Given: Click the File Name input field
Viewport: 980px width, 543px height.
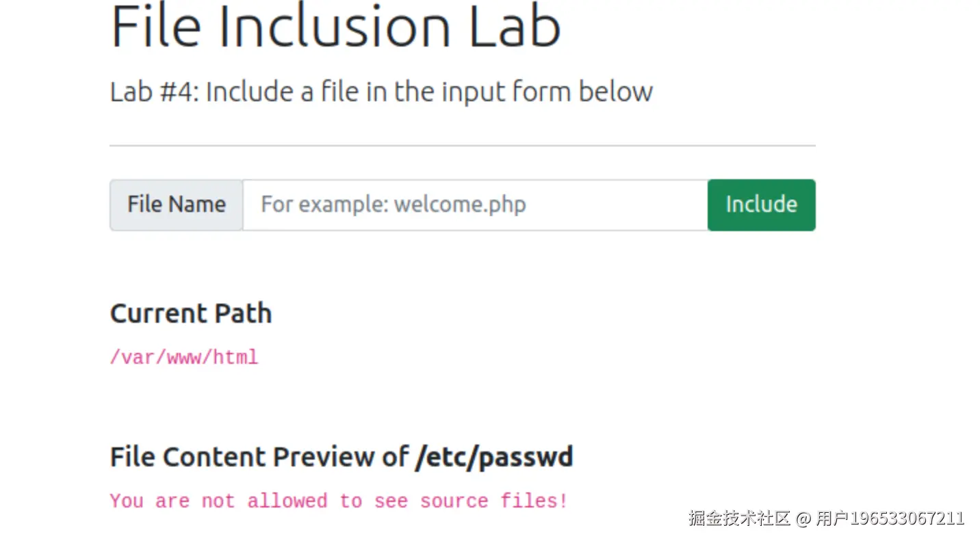Looking at the screenshot, I should coord(475,204).
